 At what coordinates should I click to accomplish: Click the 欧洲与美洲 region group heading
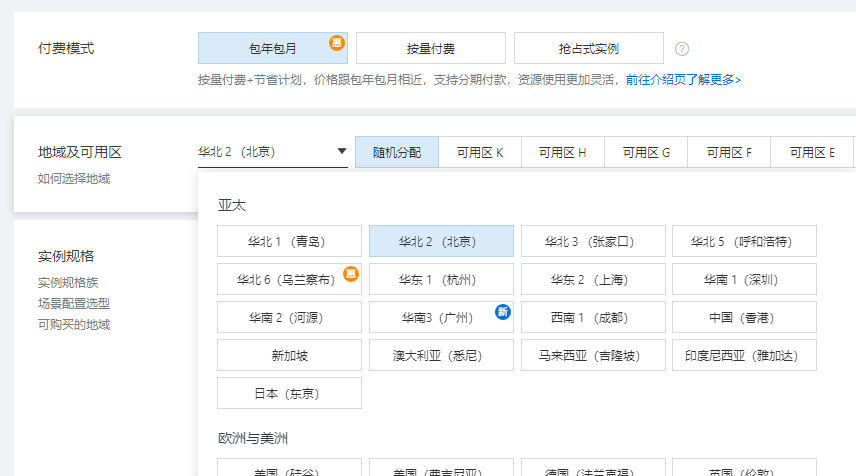point(253,438)
